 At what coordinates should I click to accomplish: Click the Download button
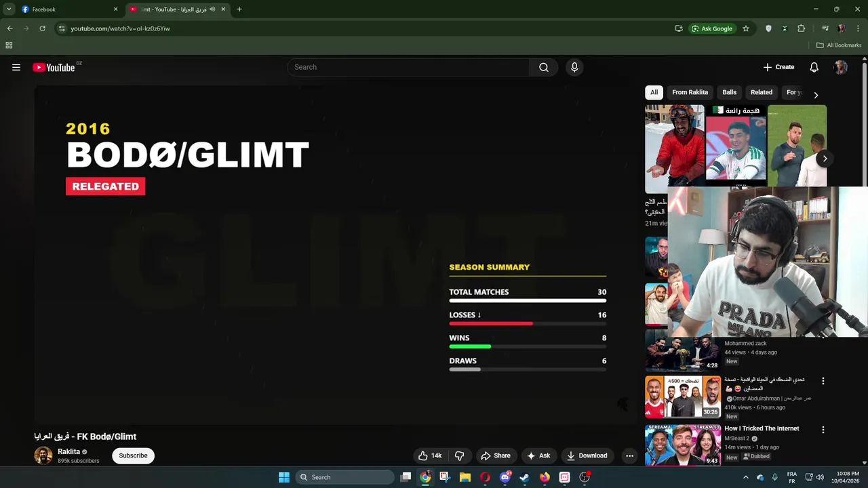point(587,455)
